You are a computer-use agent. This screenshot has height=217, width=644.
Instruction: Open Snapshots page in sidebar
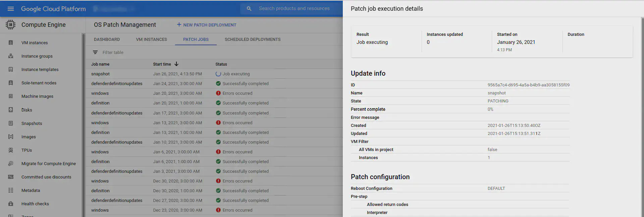click(32, 123)
